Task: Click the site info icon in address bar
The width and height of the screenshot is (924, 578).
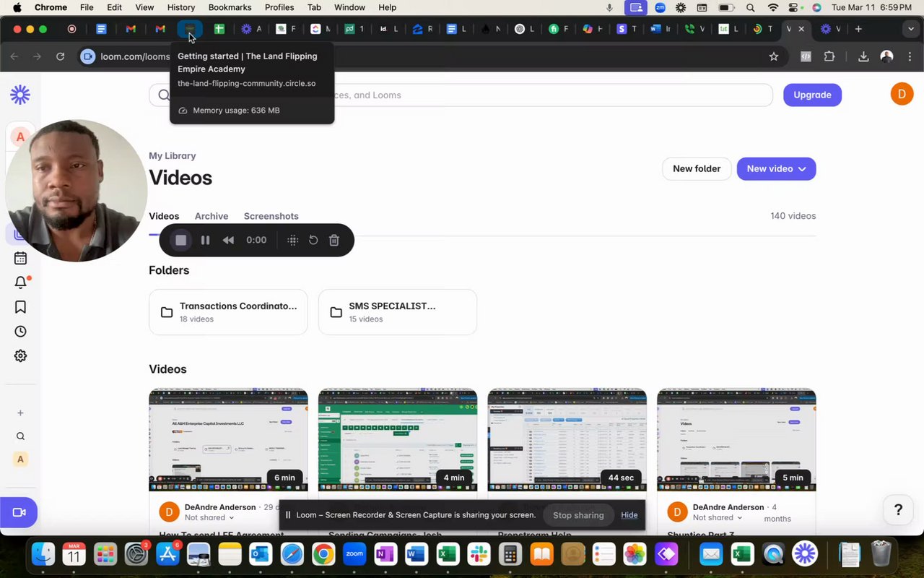Action: point(88,56)
